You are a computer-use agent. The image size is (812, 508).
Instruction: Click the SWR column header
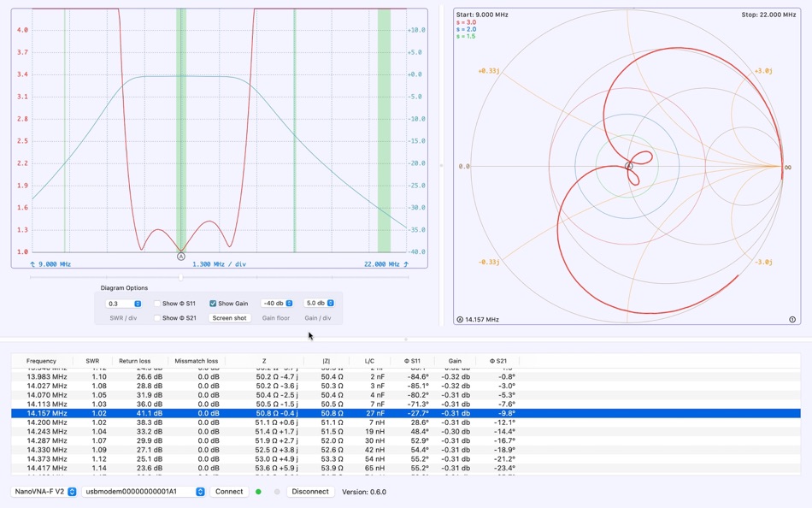(x=92, y=361)
